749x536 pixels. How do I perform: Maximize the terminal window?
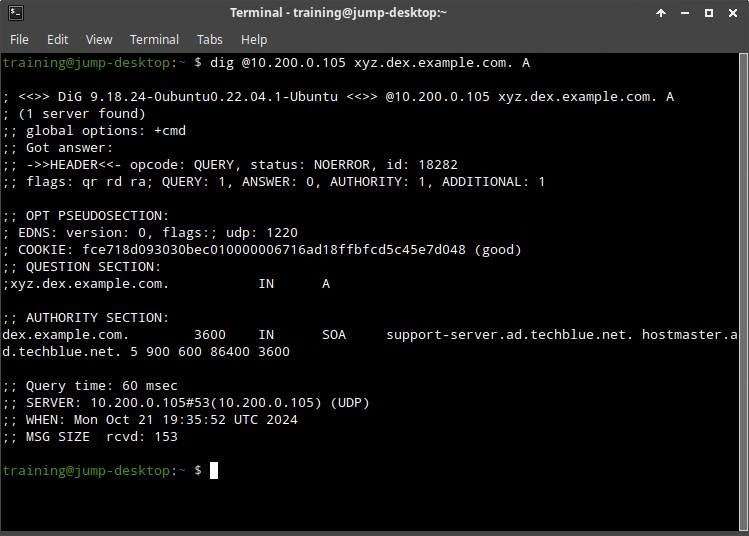click(x=709, y=13)
